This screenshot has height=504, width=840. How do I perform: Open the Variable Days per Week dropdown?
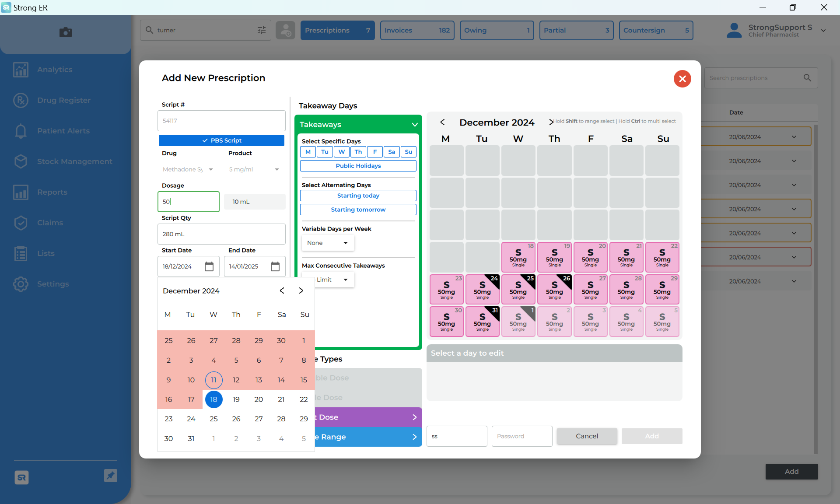coord(328,243)
